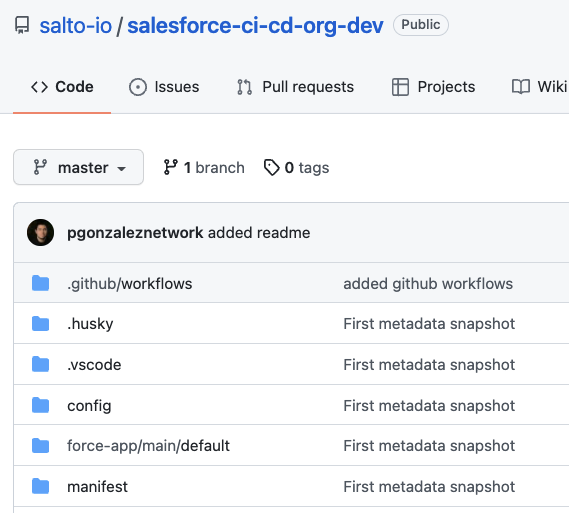569x513 pixels.
Task: View the 0 tags link
Action: tap(296, 168)
